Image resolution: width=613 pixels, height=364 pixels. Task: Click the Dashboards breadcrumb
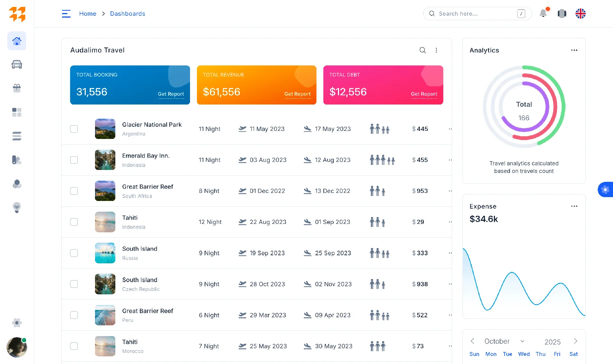128,14
